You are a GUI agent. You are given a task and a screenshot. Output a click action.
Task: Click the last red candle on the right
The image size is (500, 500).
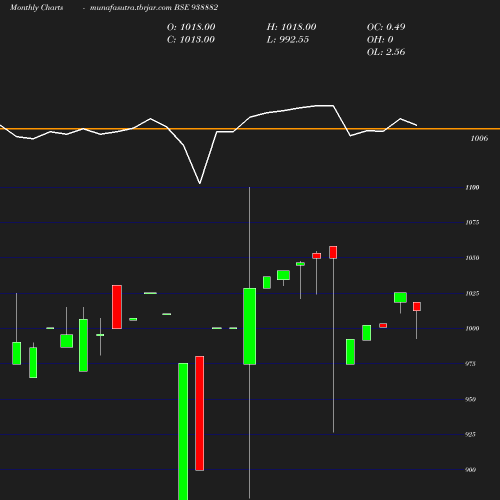[x=417, y=306]
